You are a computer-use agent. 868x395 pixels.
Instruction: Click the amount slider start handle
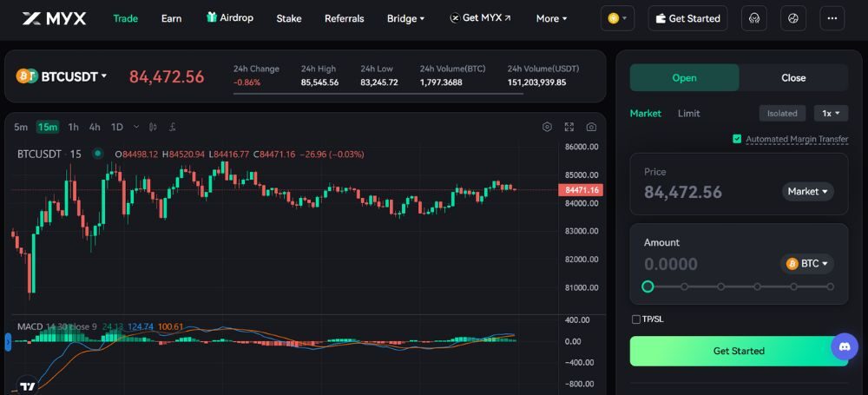click(x=648, y=286)
